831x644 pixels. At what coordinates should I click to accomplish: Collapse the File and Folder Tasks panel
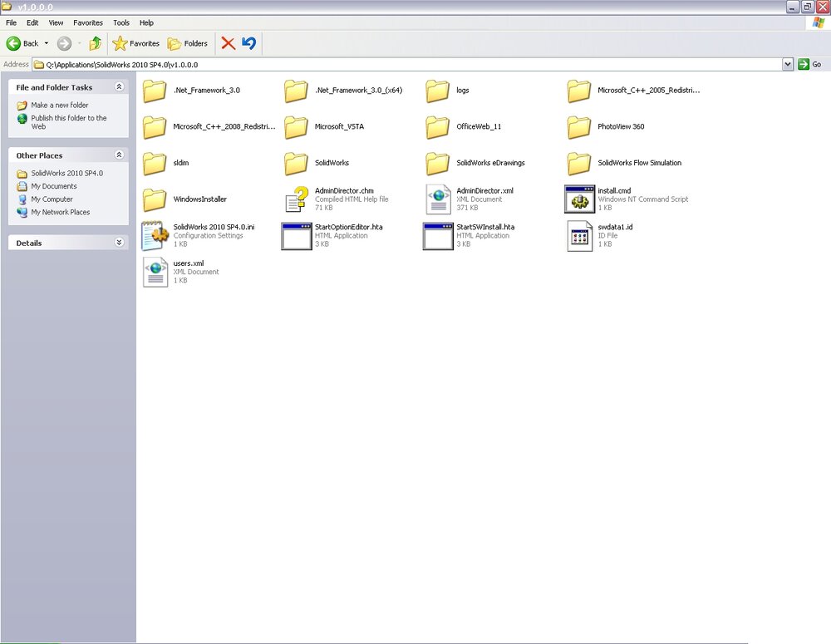coord(119,87)
